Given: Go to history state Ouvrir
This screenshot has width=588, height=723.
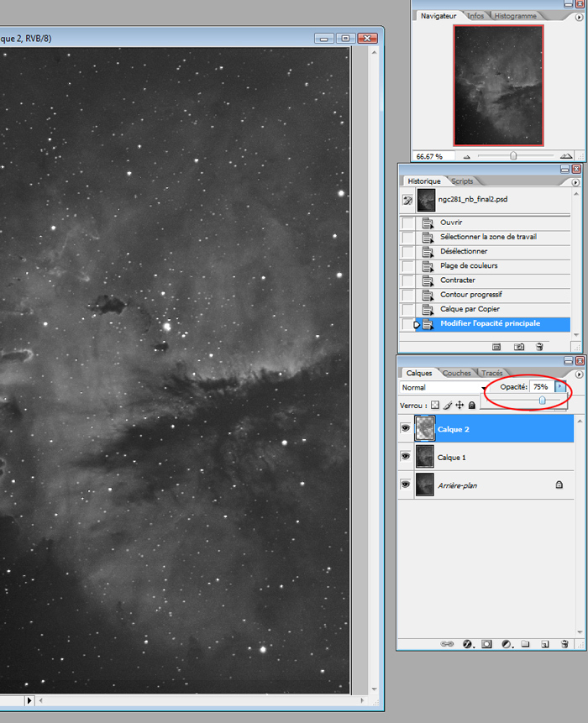Looking at the screenshot, I should 493,223.
